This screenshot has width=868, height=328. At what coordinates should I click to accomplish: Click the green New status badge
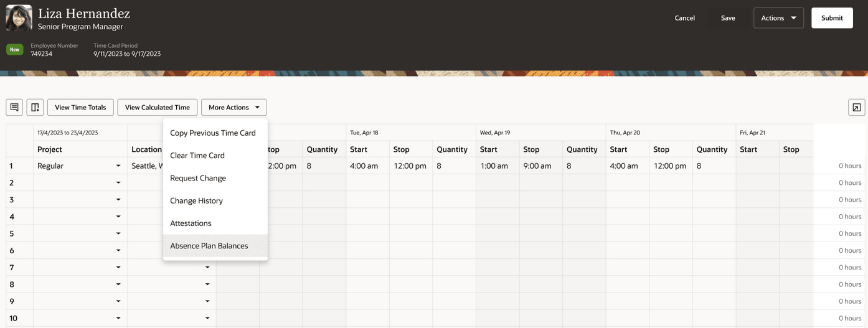tap(14, 49)
